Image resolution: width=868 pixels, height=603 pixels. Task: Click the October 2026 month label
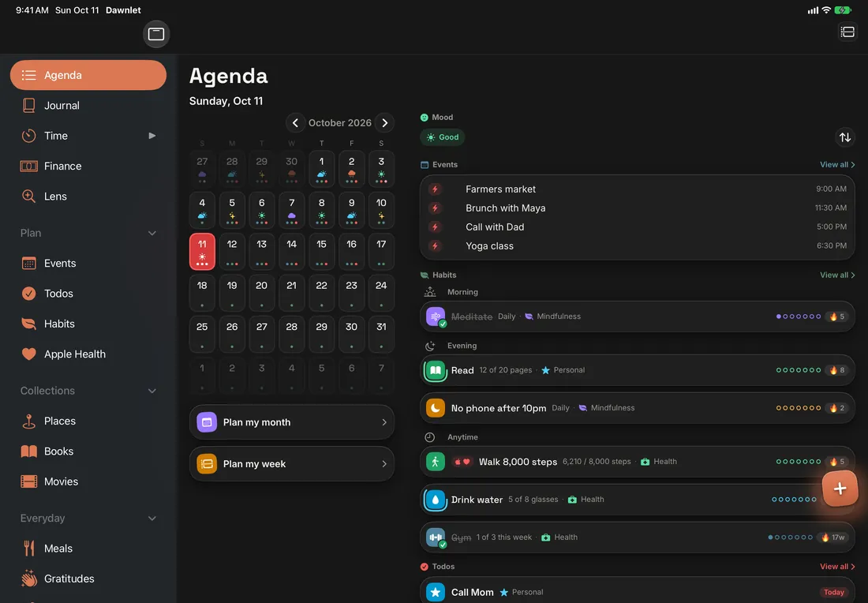tap(340, 123)
